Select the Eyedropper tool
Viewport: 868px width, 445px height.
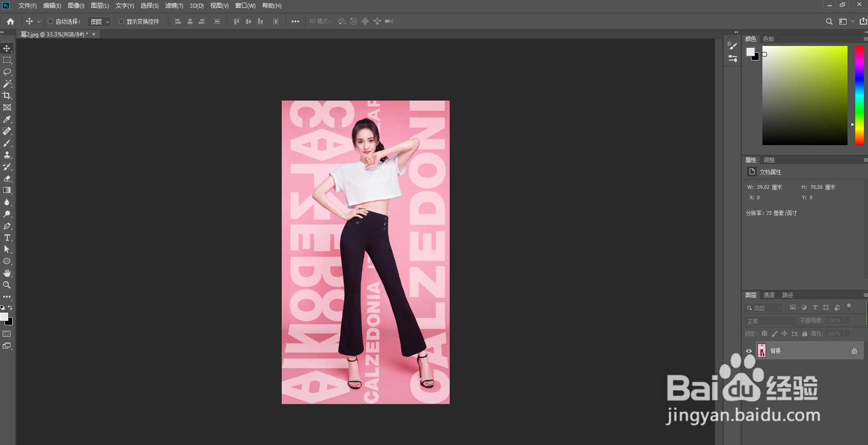7,119
